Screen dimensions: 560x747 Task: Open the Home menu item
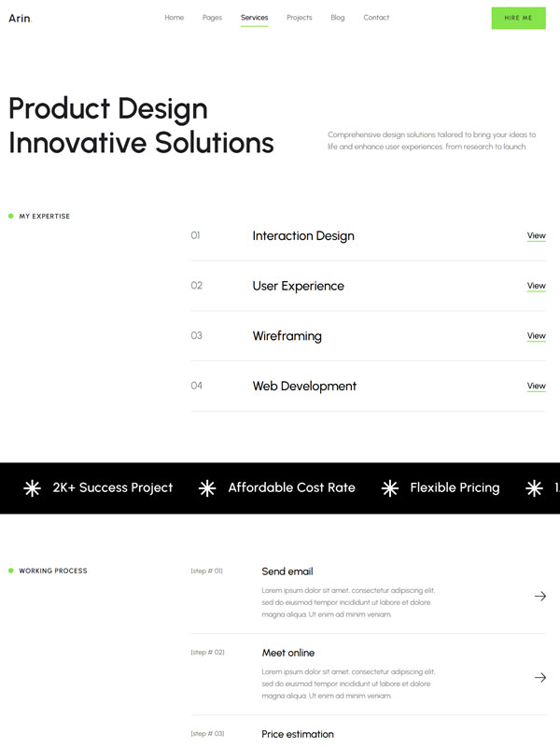175,18
